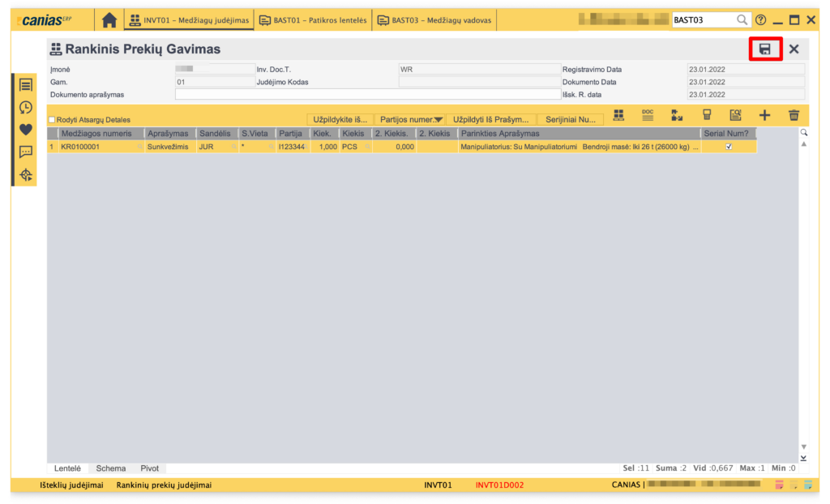Switch to BAST01 – Patikros lentelės tab
Screen dimensions: 830x504
(x=313, y=20)
